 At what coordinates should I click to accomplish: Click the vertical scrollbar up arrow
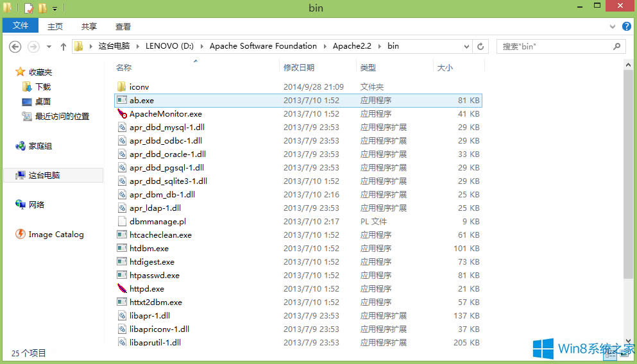pyautogui.click(x=628, y=65)
